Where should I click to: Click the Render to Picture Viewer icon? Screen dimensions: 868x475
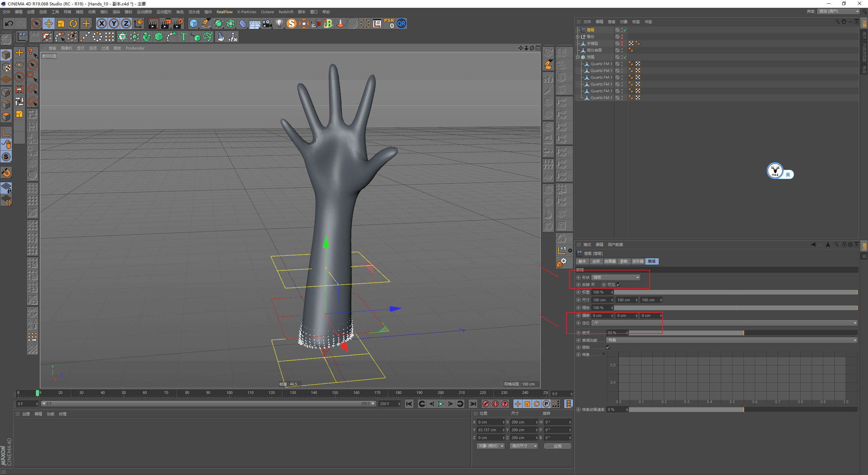(x=166, y=23)
